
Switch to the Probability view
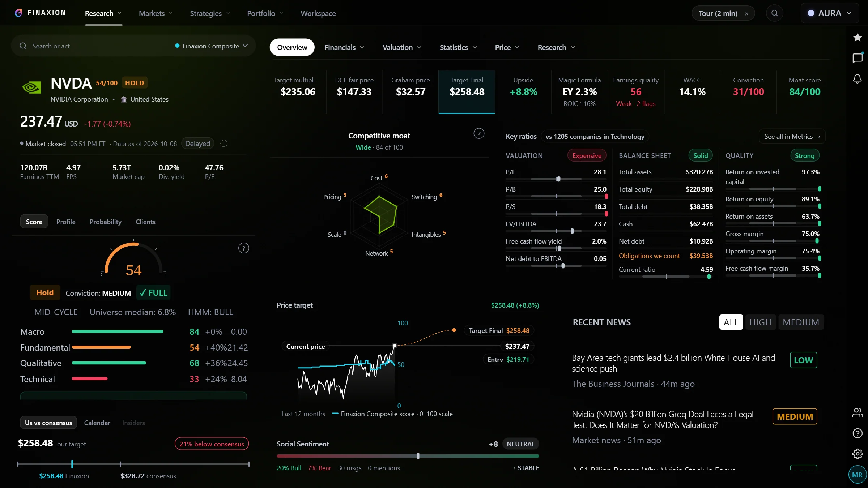point(105,222)
